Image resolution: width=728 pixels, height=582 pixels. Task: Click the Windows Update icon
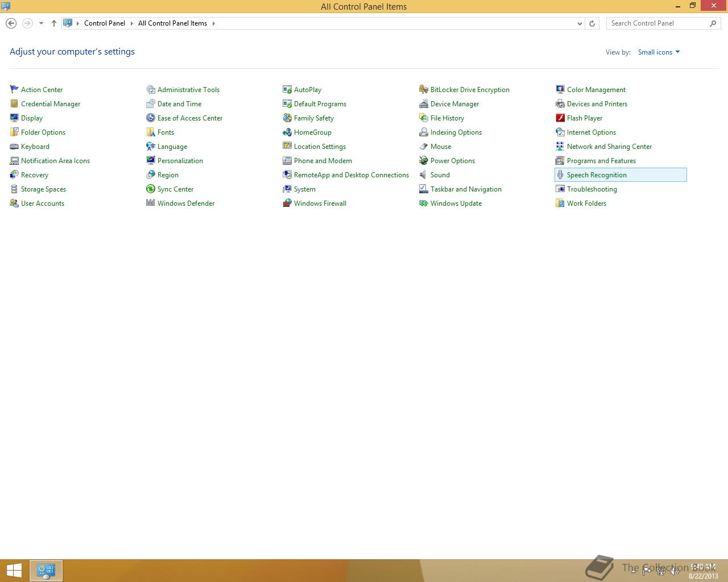[x=424, y=203]
